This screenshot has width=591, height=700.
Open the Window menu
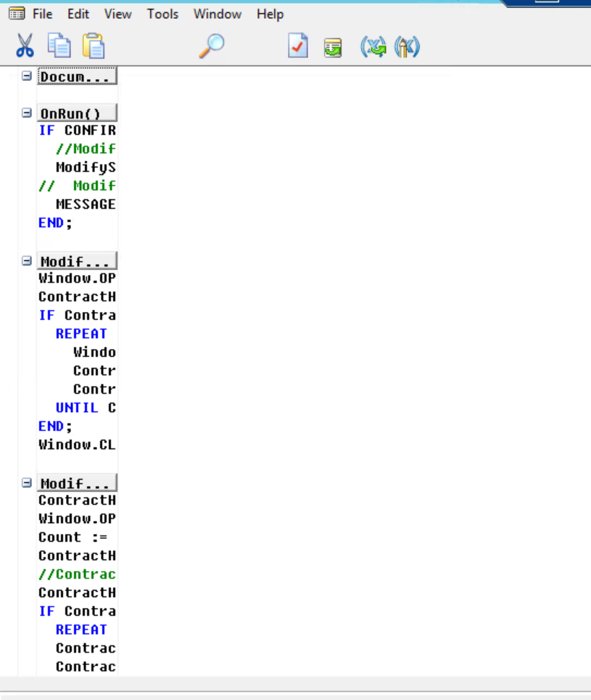pyautogui.click(x=218, y=14)
